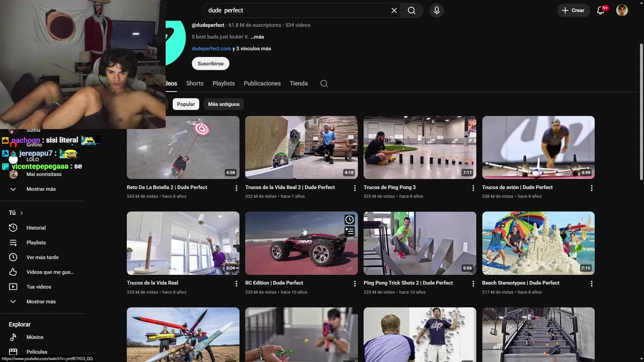Screen dimensions: 644x362
Task: Clear the search box with the X icon
Action: (x=394, y=11)
